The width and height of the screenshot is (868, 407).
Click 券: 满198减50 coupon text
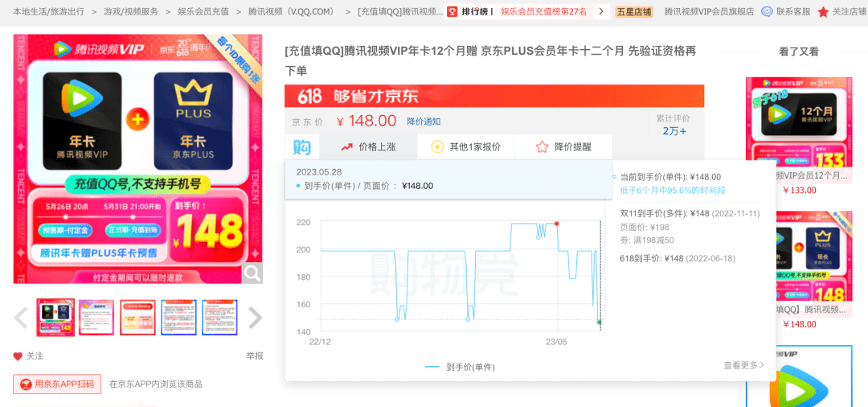click(646, 240)
